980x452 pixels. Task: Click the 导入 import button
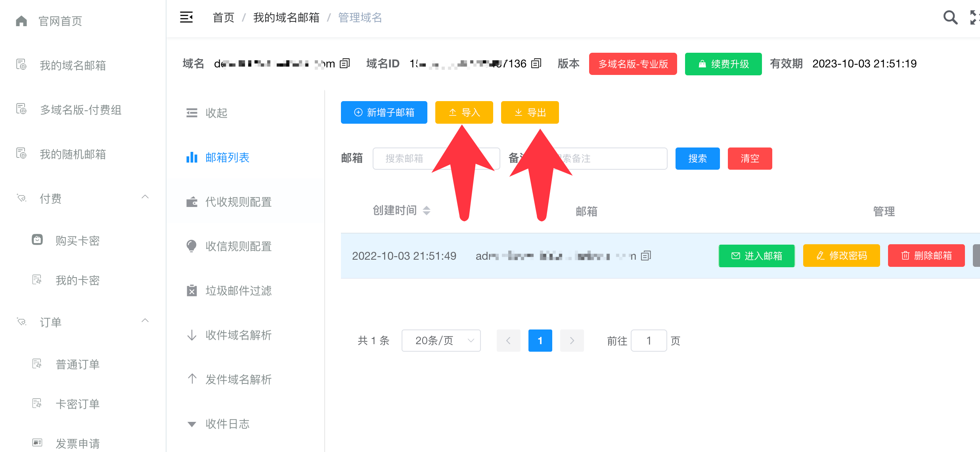pos(464,112)
